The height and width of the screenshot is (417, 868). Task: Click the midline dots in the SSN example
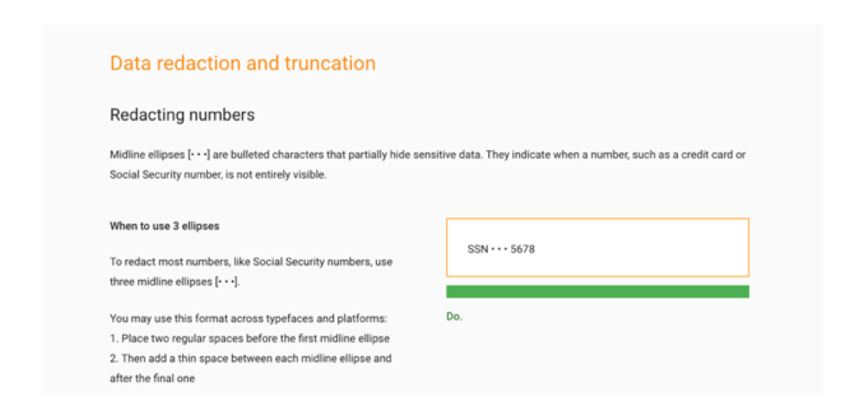pos(499,249)
